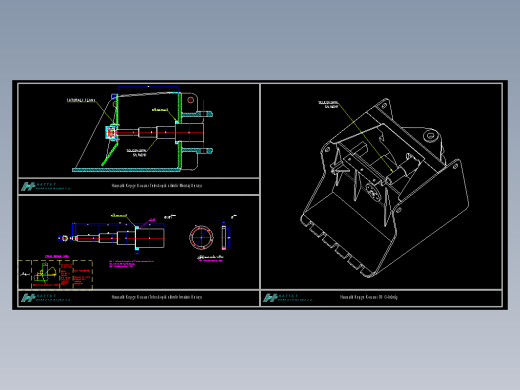Click the HATTAT logo under the 3D view
This screenshot has width=520, height=390.
(x=288, y=298)
